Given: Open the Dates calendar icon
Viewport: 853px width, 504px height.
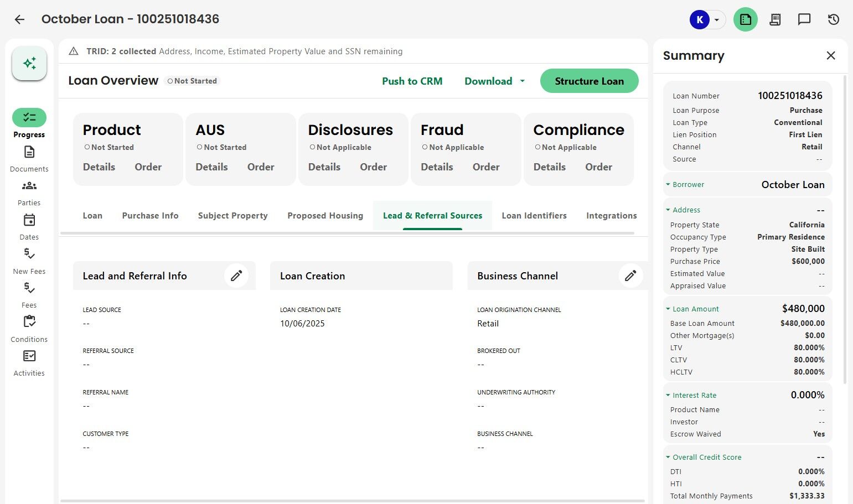Looking at the screenshot, I should point(29,220).
